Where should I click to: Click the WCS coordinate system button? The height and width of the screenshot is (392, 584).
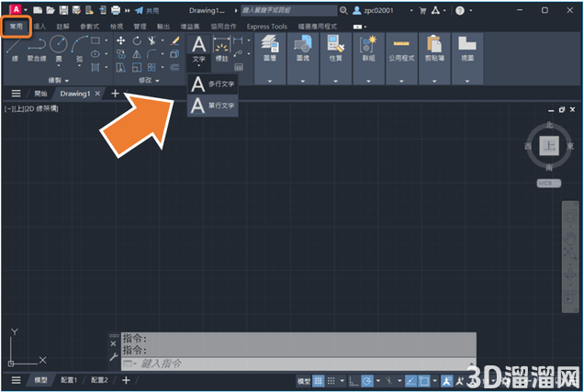coord(548,184)
